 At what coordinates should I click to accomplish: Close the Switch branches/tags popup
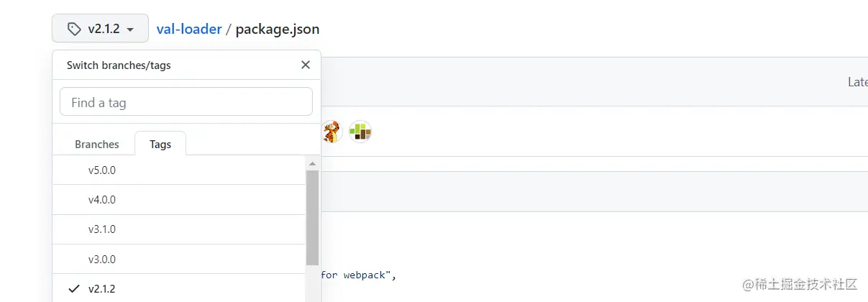pos(306,65)
